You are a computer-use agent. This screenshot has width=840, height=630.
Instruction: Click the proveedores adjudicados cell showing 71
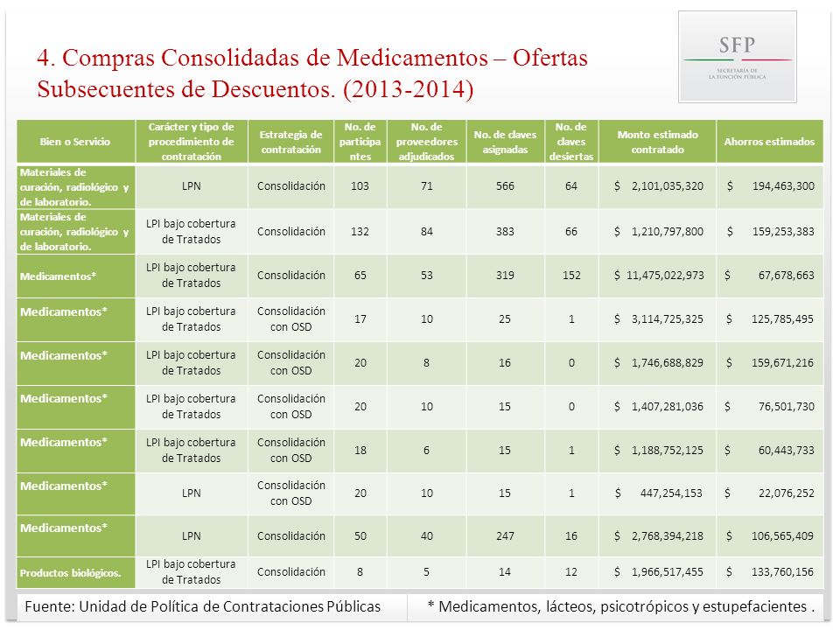pyautogui.click(x=426, y=185)
